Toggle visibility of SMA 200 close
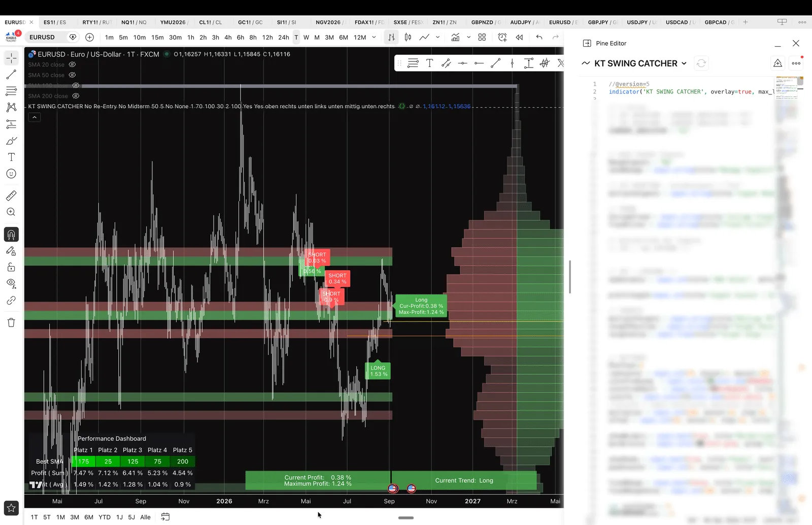The width and height of the screenshot is (812, 525). (x=76, y=96)
